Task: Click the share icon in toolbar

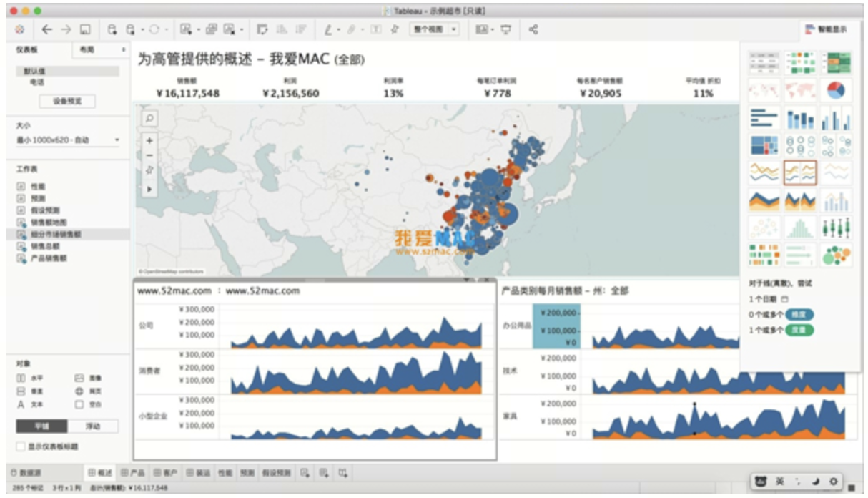Action: pyautogui.click(x=533, y=29)
